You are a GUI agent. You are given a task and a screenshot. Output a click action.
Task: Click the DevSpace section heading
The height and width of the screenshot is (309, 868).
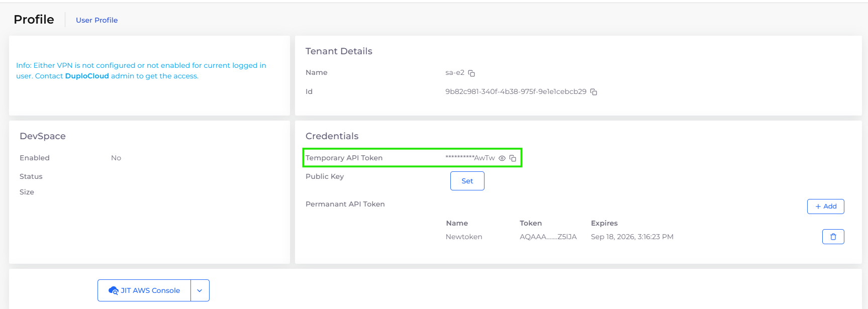(x=43, y=136)
